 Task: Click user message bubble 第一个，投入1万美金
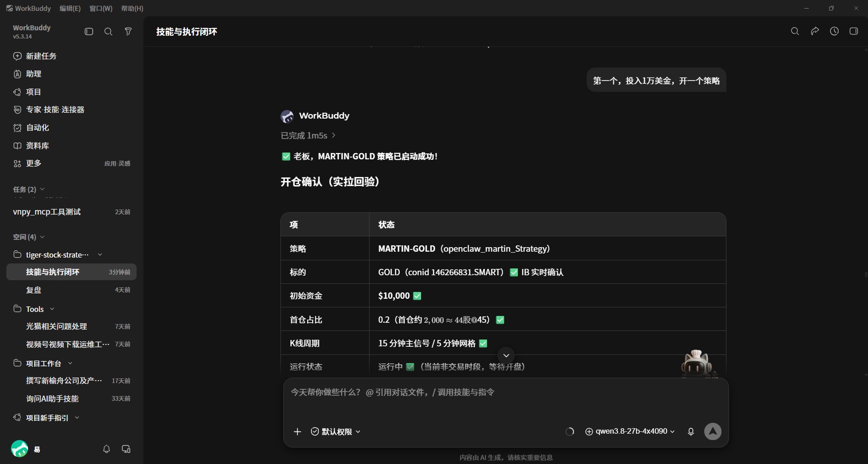tap(656, 81)
